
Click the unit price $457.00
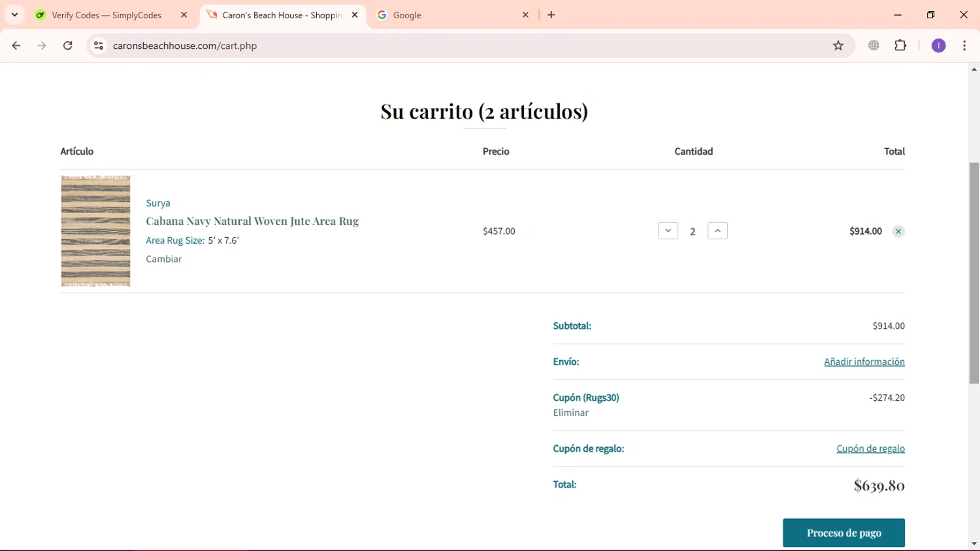[499, 231]
